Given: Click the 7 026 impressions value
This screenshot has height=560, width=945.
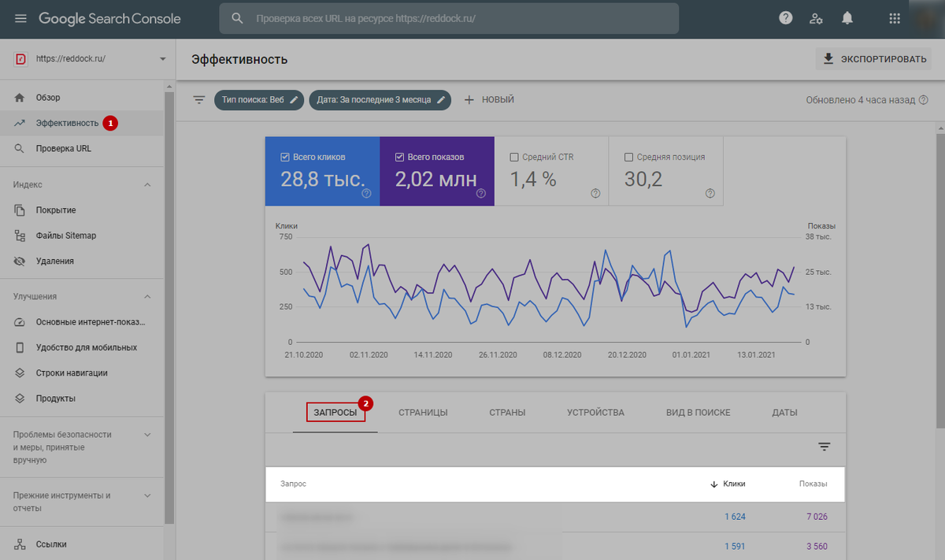Looking at the screenshot, I should coord(815,517).
